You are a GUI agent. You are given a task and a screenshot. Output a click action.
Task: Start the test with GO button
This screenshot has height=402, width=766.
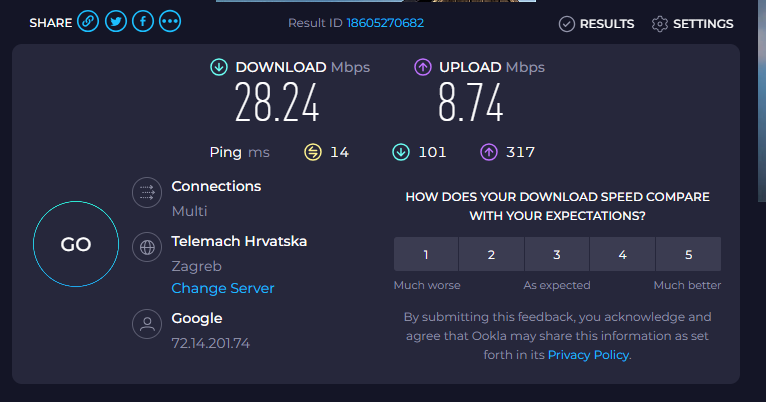click(x=76, y=244)
